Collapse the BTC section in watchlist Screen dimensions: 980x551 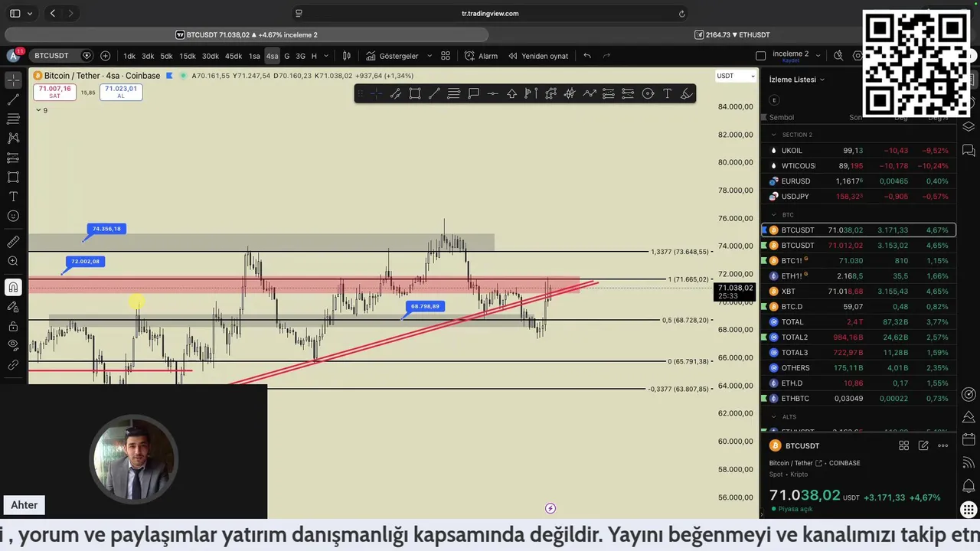(x=773, y=215)
